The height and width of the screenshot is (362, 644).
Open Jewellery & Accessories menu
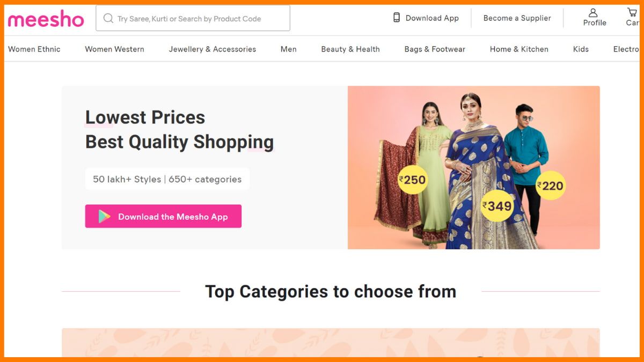click(x=212, y=49)
